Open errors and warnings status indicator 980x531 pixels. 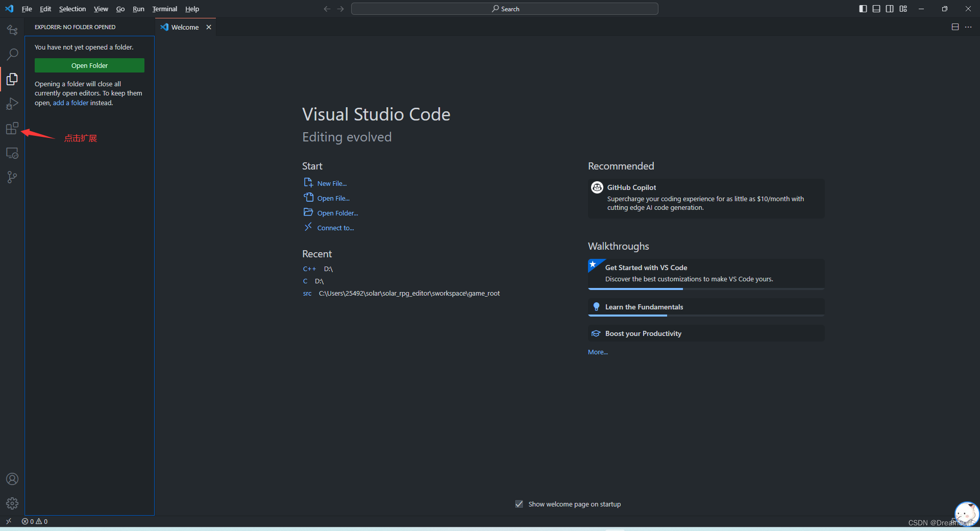(35, 521)
